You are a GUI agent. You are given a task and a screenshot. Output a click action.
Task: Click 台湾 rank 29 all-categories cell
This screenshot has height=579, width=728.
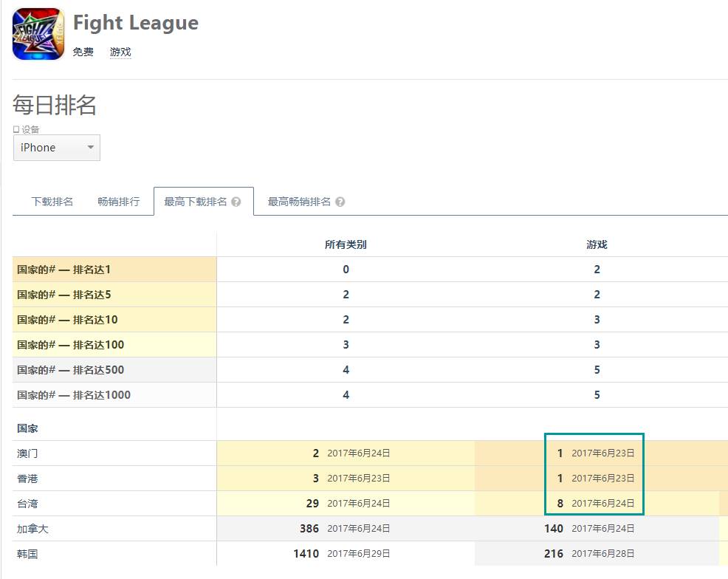point(312,504)
